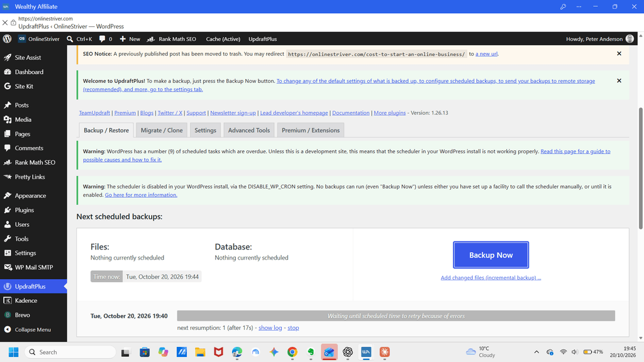Open ChatGPT from the taskbar
The image size is (644, 362).
click(347, 352)
